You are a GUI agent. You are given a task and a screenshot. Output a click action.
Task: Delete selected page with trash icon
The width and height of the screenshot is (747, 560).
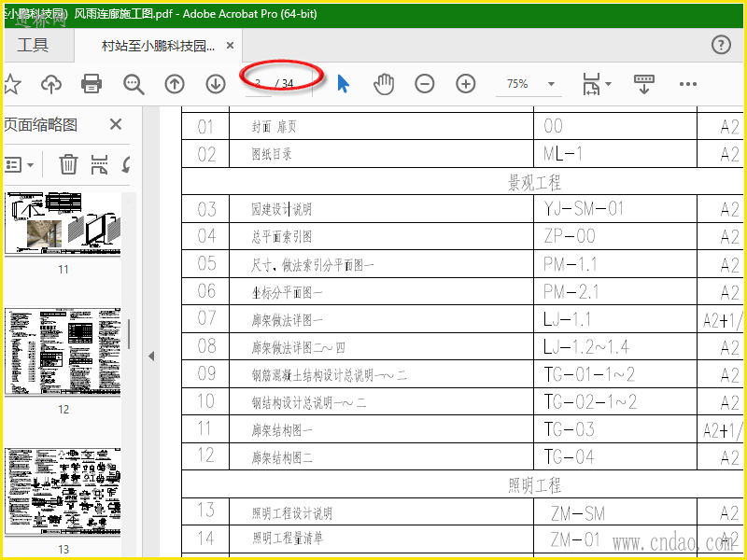[68, 165]
